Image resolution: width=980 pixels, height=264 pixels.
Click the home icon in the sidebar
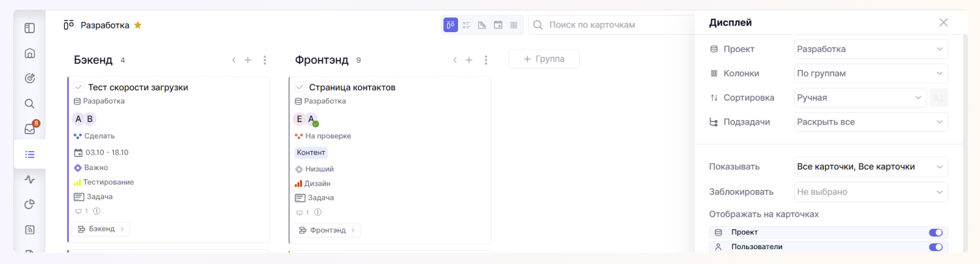click(x=30, y=53)
